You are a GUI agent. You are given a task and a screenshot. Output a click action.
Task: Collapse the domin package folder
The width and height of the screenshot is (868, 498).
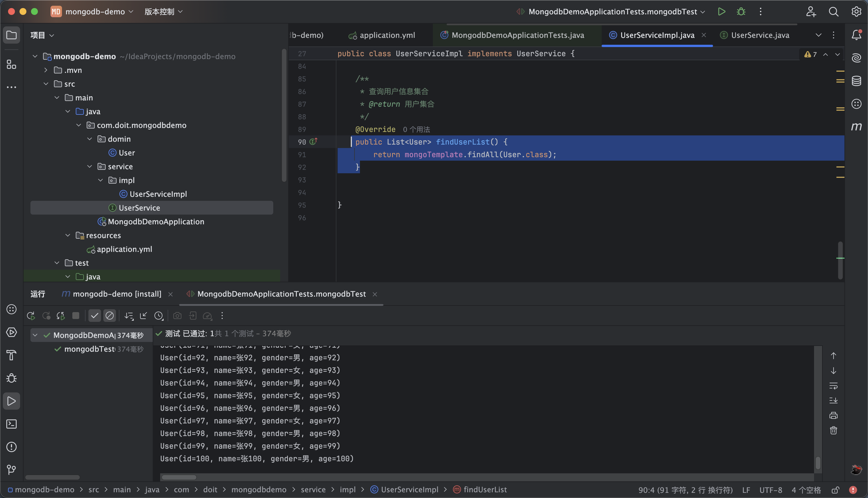click(90, 139)
